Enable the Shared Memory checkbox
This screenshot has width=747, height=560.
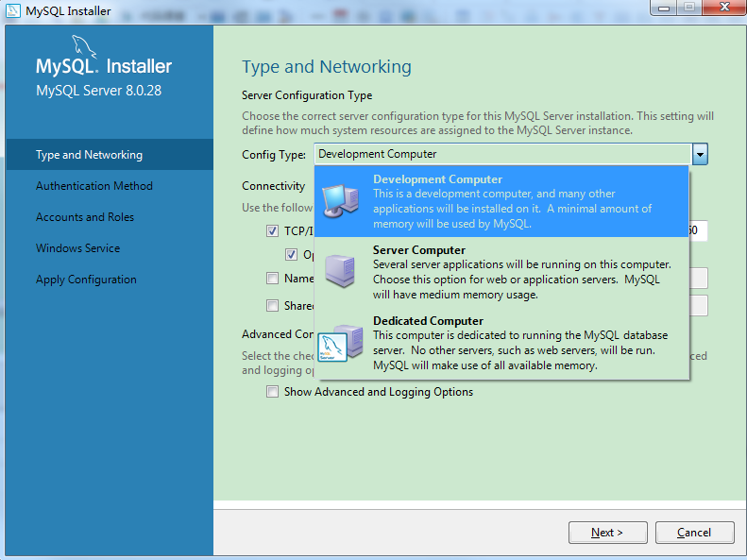click(x=272, y=305)
